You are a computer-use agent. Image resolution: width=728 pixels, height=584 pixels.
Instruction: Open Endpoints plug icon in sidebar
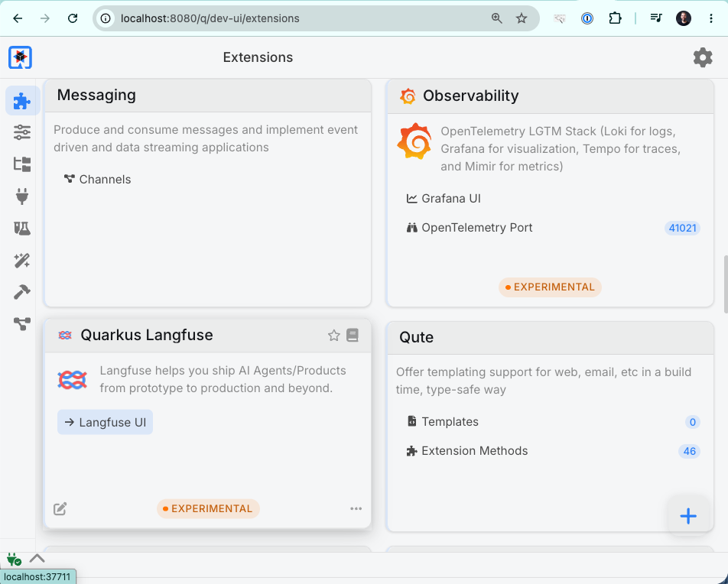[x=22, y=196]
